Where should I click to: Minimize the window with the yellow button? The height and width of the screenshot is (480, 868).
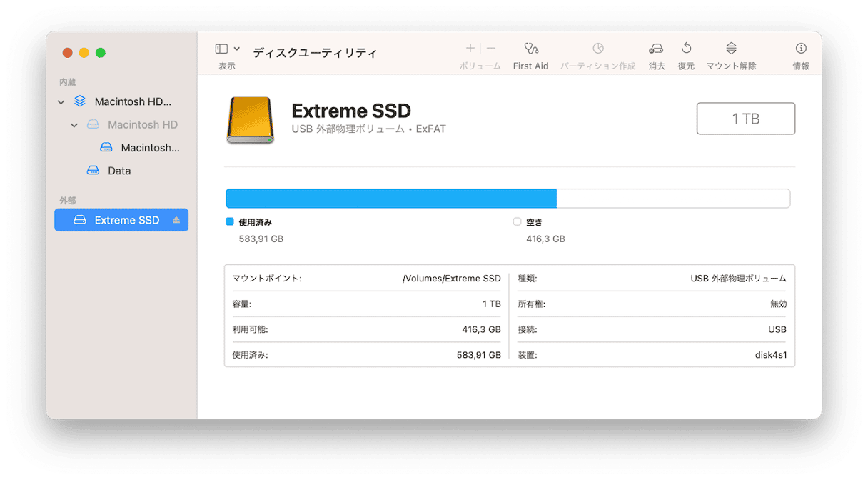click(x=84, y=53)
